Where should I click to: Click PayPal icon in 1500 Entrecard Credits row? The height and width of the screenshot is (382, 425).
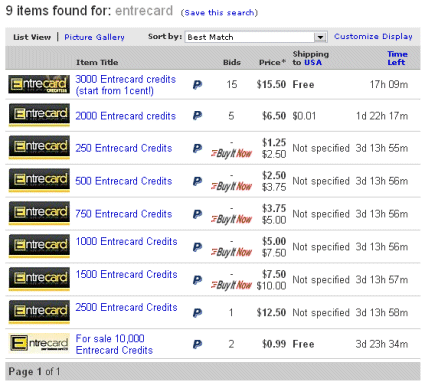[x=197, y=280]
